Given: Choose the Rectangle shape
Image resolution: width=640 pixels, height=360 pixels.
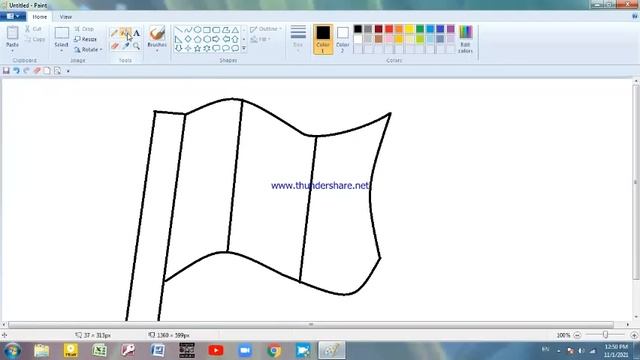Looking at the screenshot, I should [x=207, y=30].
